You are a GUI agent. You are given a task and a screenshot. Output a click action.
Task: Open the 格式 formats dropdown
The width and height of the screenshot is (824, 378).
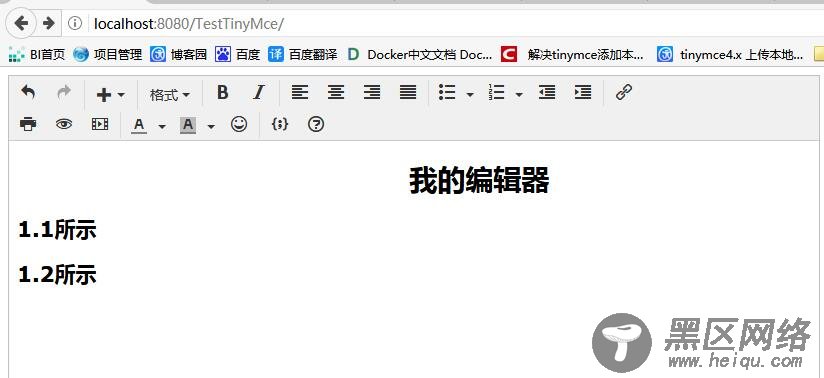tap(169, 95)
